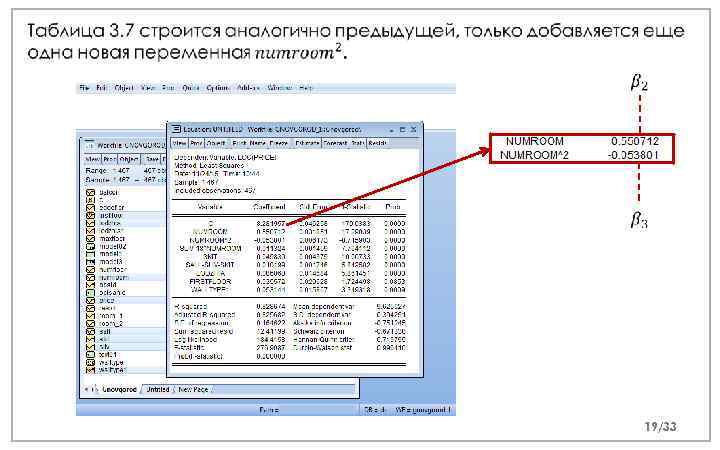Click Resids in Equation window toolbar
720x450 pixels.
tap(377, 144)
